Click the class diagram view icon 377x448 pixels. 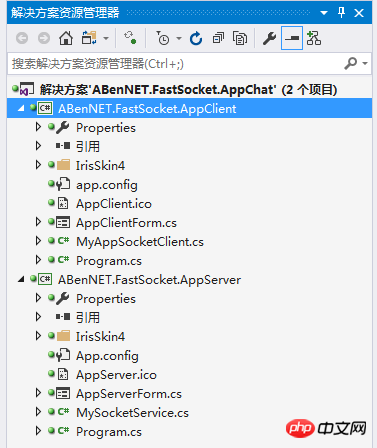pyautogui.click(x=314, y=38)
